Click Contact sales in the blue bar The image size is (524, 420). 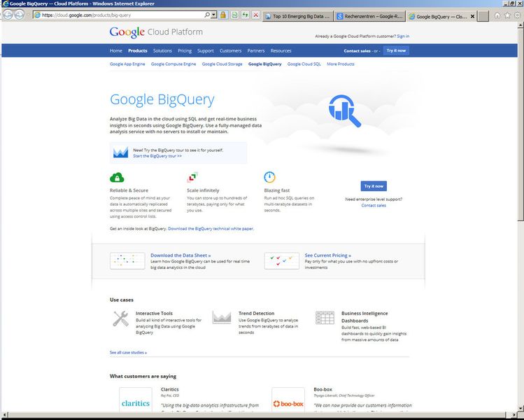point(357,51)
